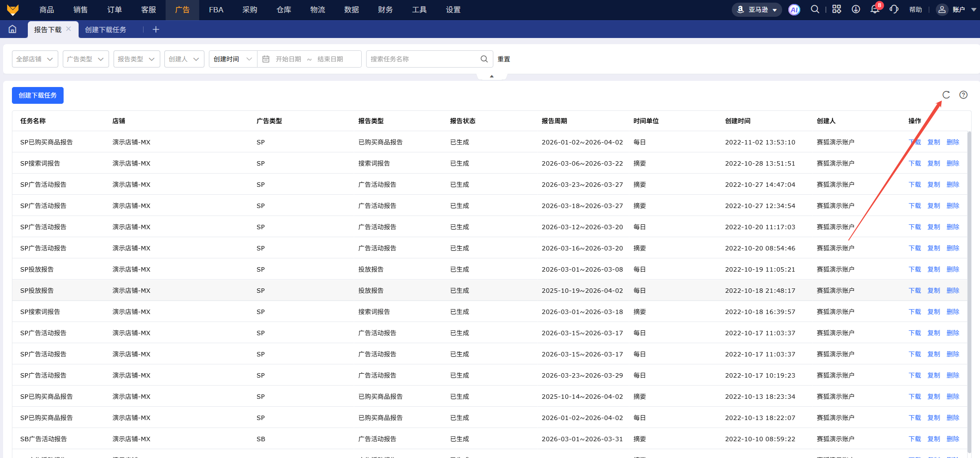
Task: Go to home via the house icon
Action: tap(12, 29)
